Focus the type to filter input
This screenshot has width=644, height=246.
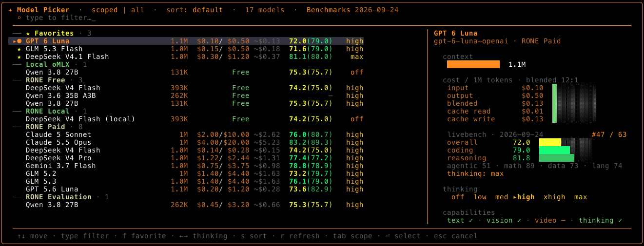tap(60, 18)
